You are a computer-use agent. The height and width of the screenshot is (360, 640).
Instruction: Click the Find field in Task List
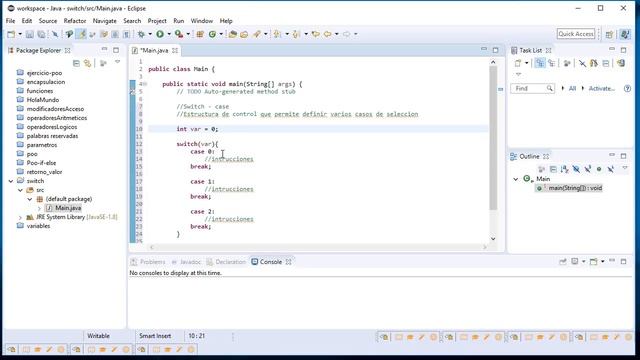pos(532,89)
